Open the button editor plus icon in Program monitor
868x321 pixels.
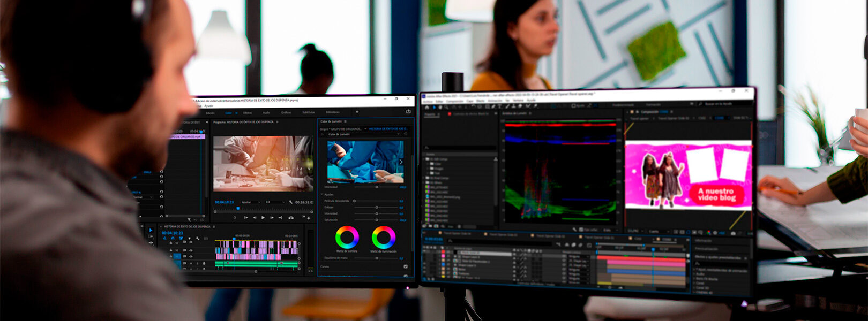point(309,218)
